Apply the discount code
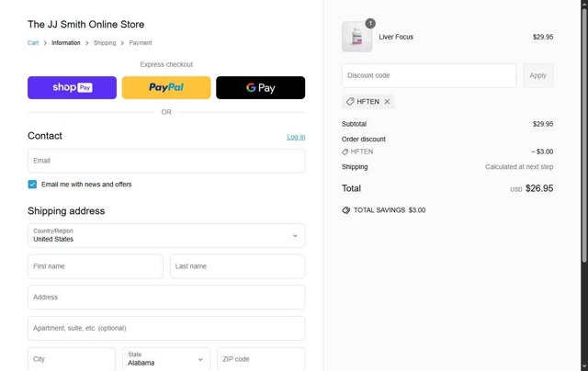The width and height of the screenshot is (588, 371). click(537, 75)
